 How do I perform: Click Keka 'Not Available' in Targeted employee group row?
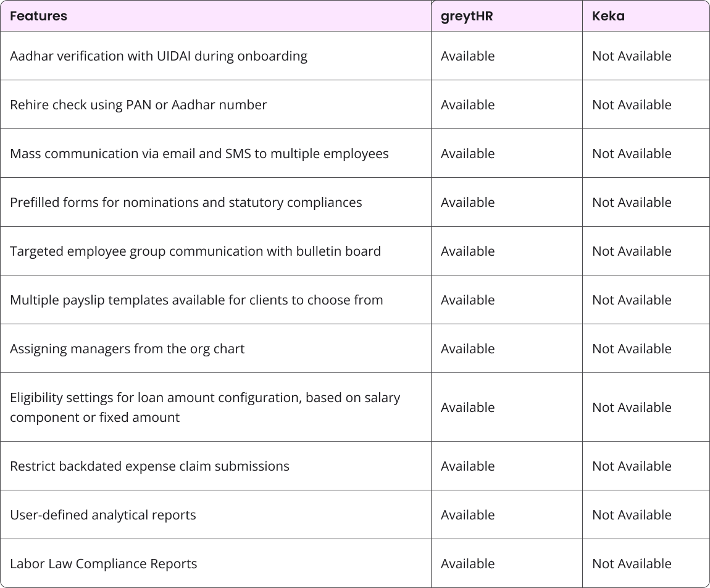click(x=632, y=251)
